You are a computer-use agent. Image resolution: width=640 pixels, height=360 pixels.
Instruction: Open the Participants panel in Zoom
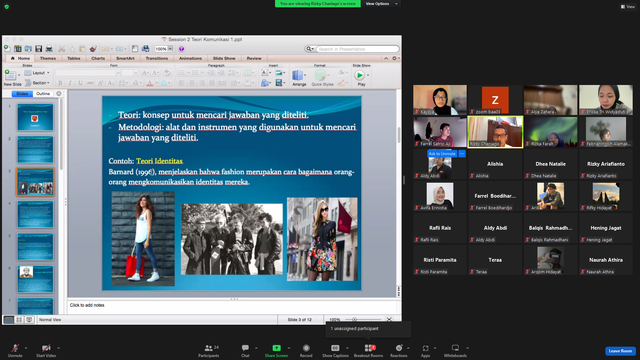click(209, 350)
